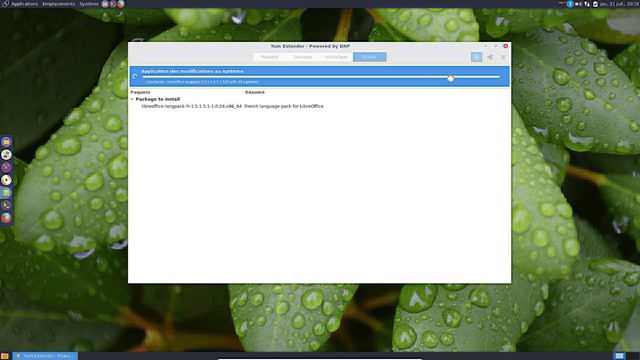Switch to the Paquets tab
This screenshot has height=360, width=640.
click(269, 57)
